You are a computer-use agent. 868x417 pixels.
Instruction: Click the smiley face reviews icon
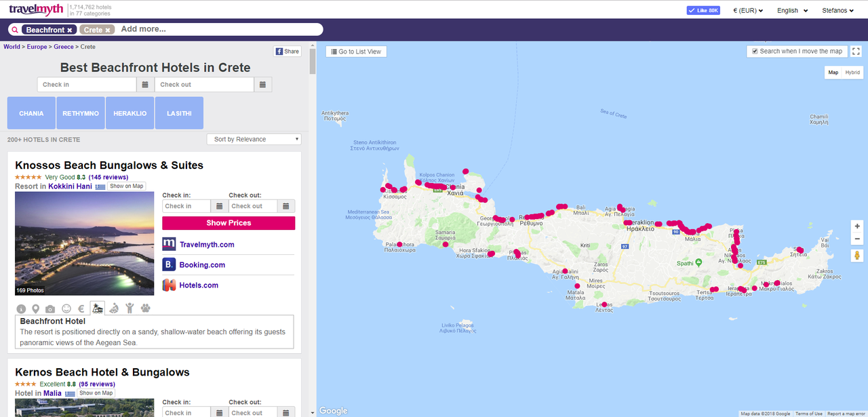point(66,309)
